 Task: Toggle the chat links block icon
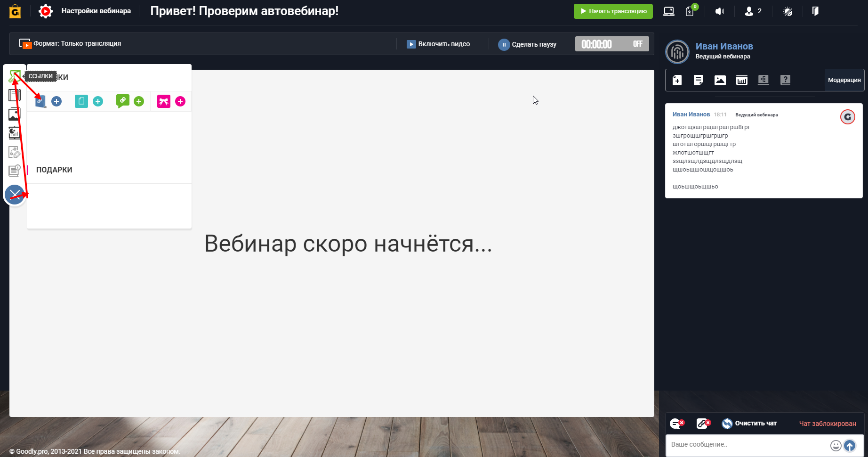[x=704, y=424]
